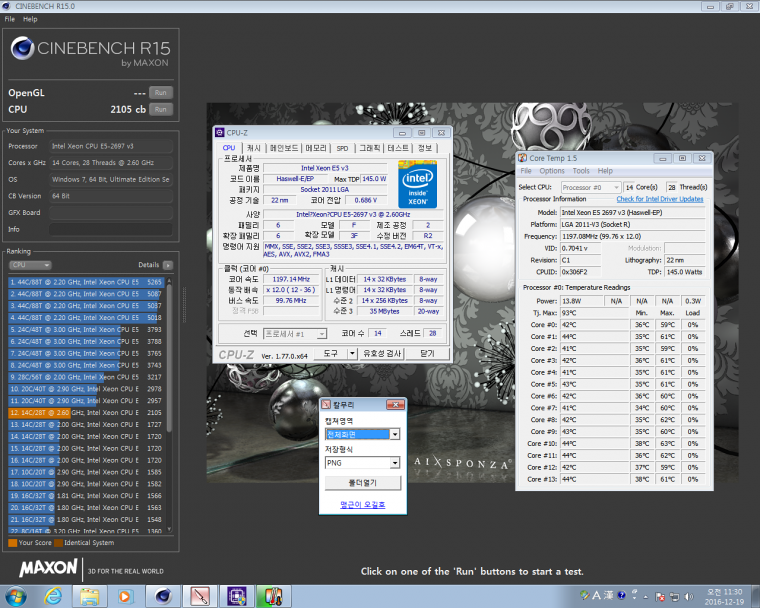The height and width of the screenshot is (608, 760).
Task: Open Core Temp Options menu
Action: 552,171
